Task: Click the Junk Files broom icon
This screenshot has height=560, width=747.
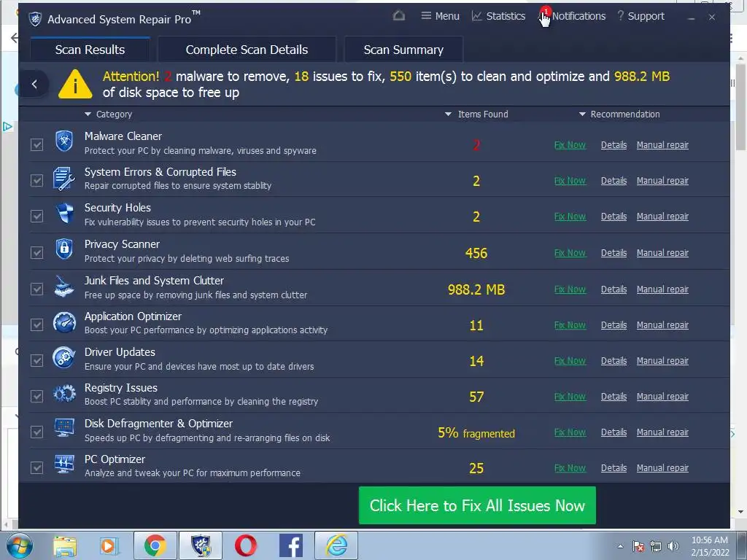Action: pyautogui.click(x=64, y=286)
